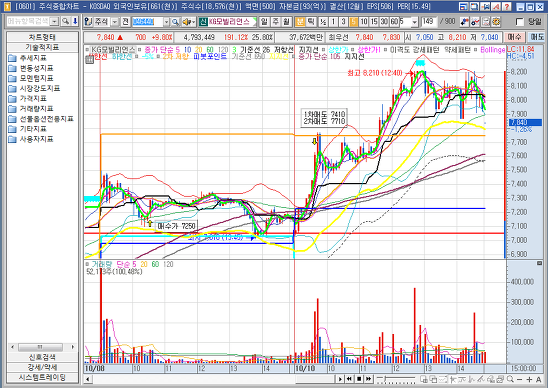Click the calculator icon in top toolbar
This screenshot has height=388, width=548.
click(486, 22)
